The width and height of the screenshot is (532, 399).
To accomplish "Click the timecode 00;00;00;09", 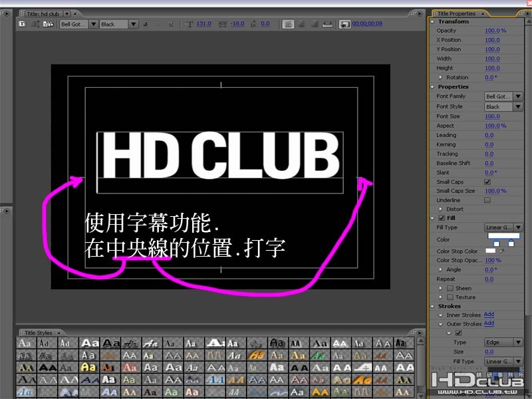I will point(367,23).
